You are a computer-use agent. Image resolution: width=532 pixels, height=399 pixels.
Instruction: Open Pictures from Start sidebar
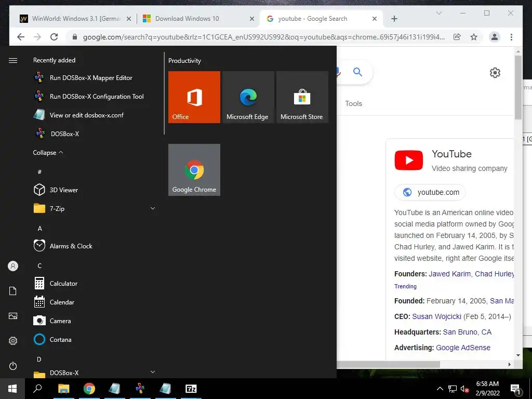point(13,316)
